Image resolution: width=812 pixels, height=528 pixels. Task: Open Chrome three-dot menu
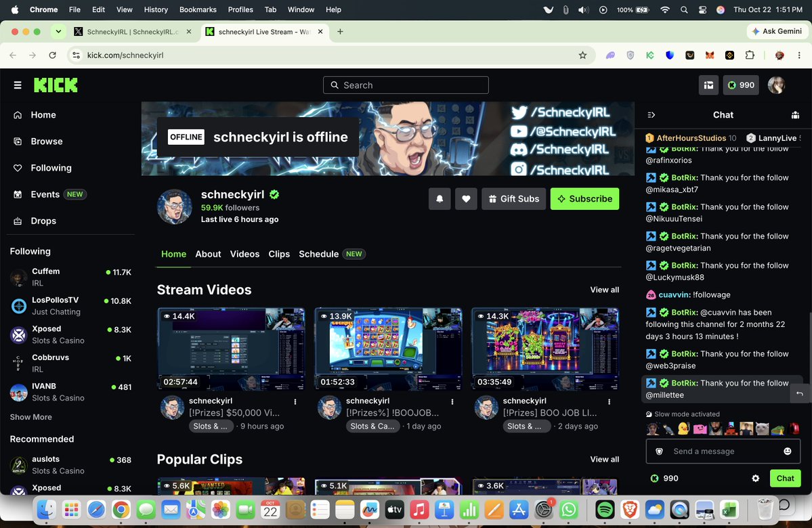[799, 56]
